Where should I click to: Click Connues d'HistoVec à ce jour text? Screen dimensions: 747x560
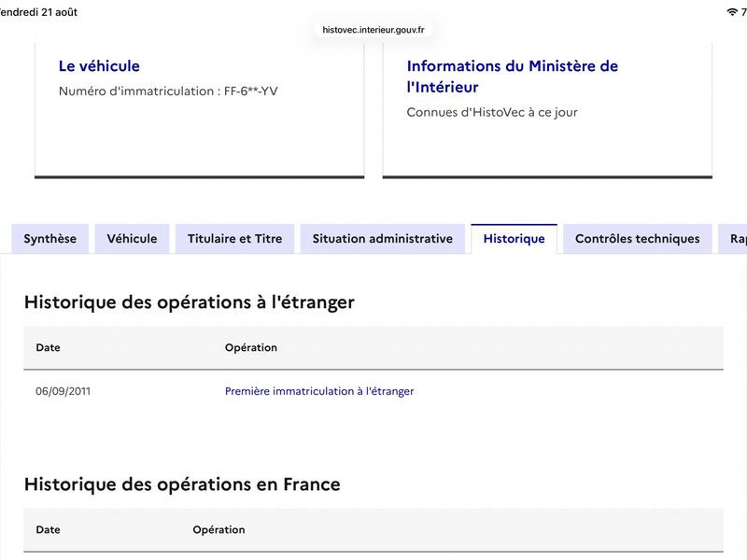[492, 112]
